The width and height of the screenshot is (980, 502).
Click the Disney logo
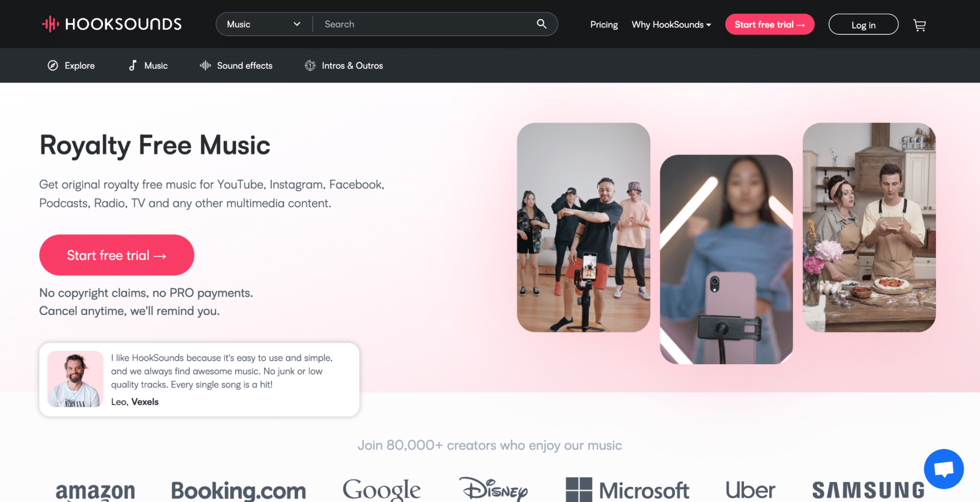coord(493,489)
